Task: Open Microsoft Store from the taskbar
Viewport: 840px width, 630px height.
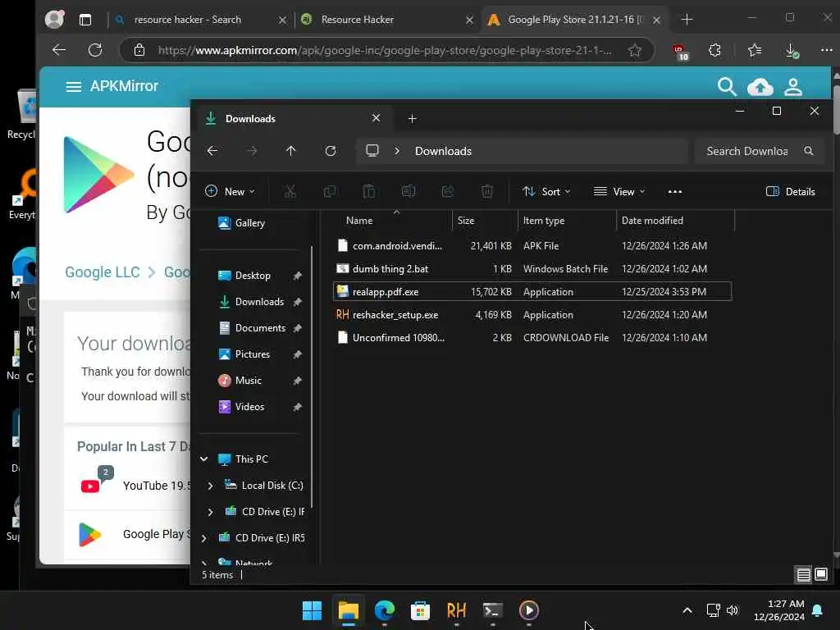Action: [x=421, y=610]
